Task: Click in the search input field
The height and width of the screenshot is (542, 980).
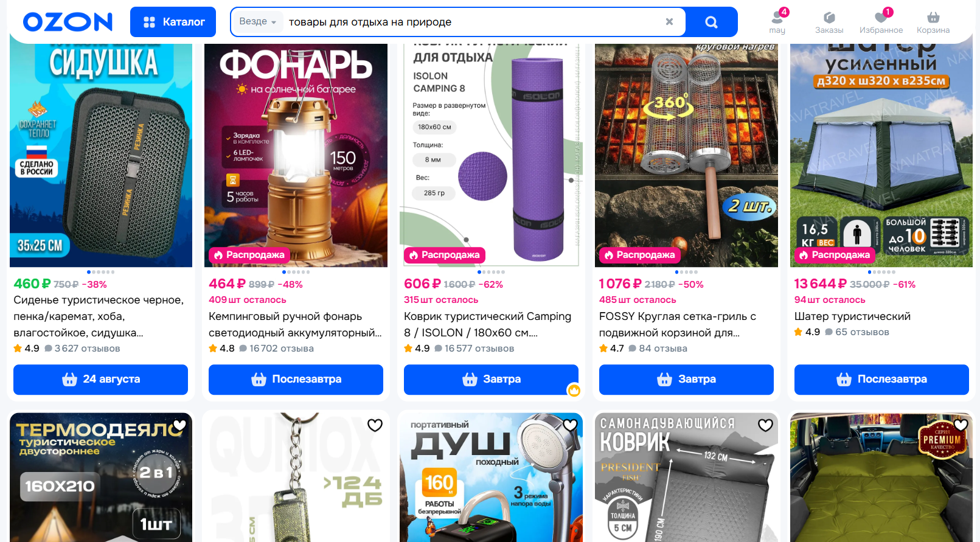Action: coord(474,22)
